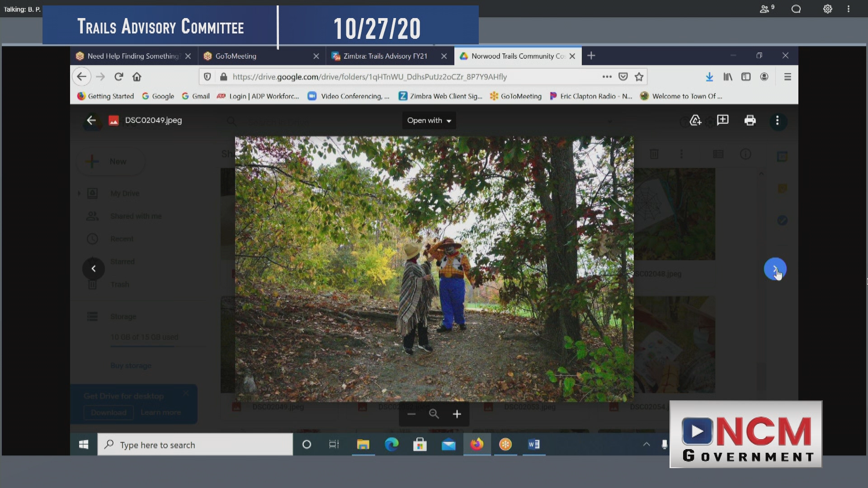Go to next image with right arrow
This screenshot has width=868, height=488.
click(775, 269)
